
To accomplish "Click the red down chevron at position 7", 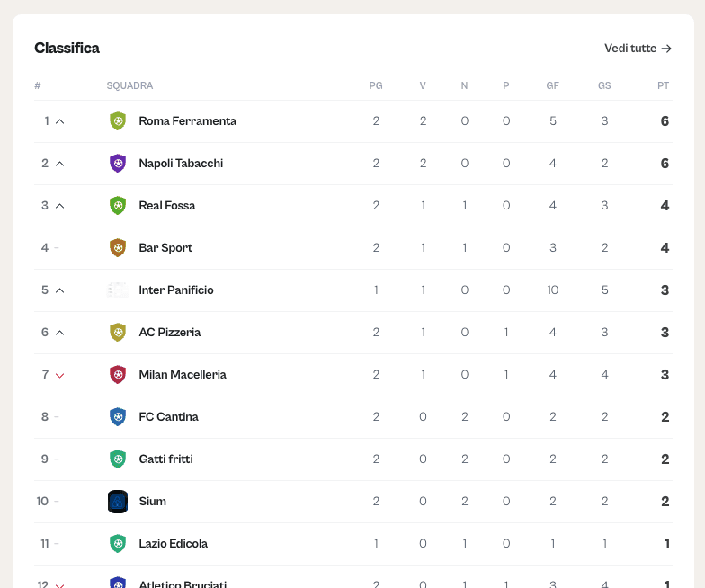I will tap(59, 376).
